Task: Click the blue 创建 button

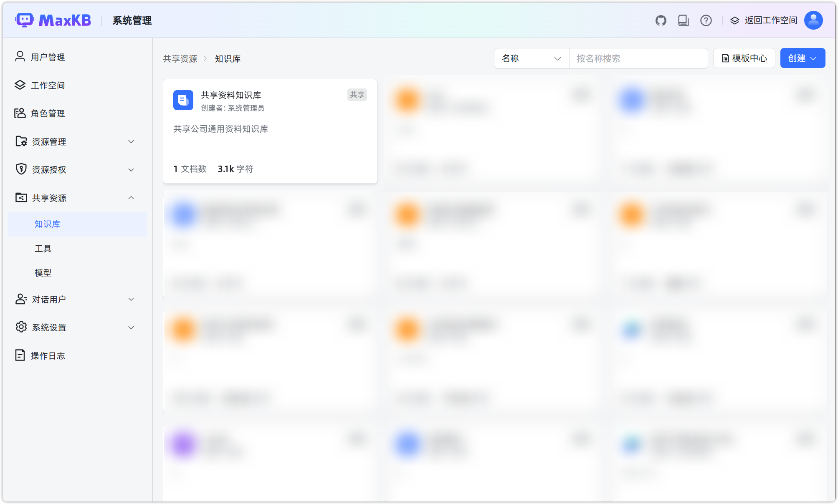Action: tap(802, 58)
